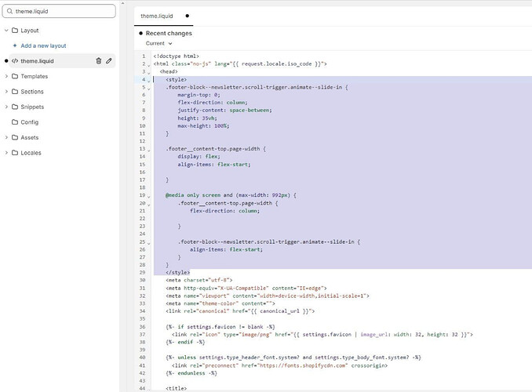The height and width of the screenshot is (392, 532).
Task: Expand the Snippets folder
Action: pyautogui.click(x=6, y=107)
